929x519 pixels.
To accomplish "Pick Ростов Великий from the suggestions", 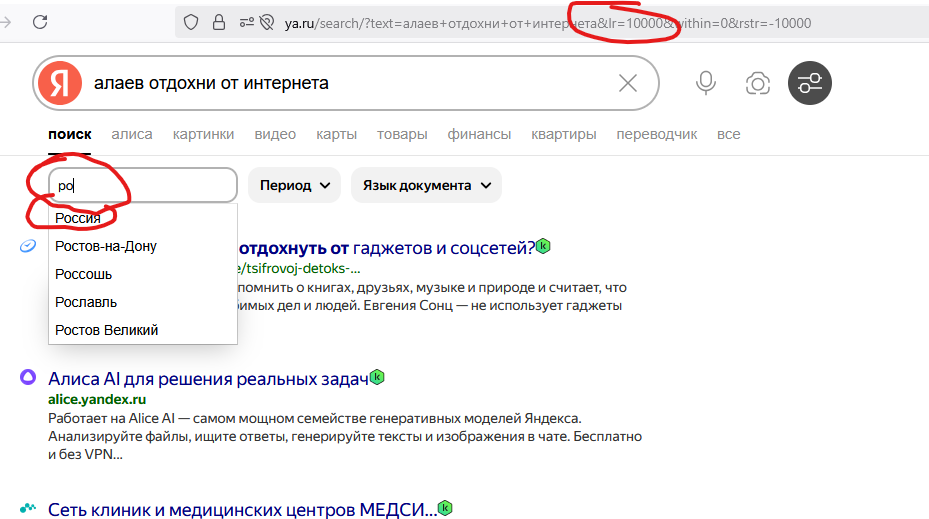I will pos(106,330).
